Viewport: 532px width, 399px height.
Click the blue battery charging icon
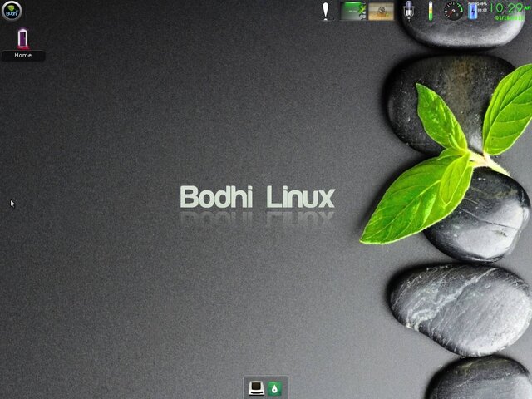tap(472, 11)
